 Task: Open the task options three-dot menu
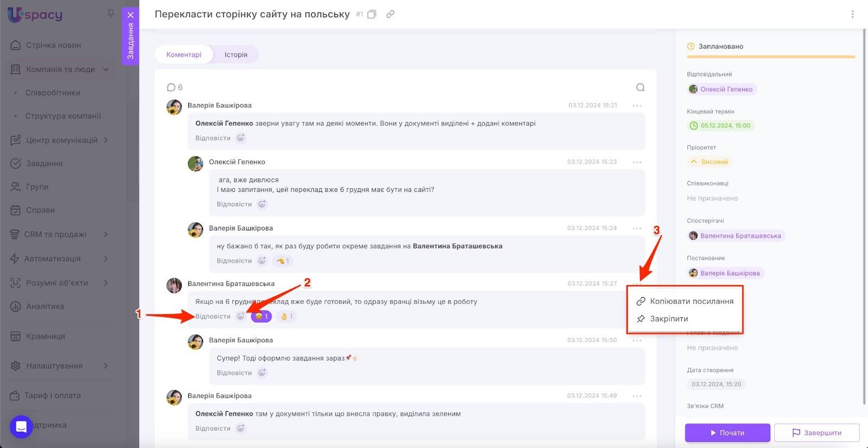click(852, 15)
